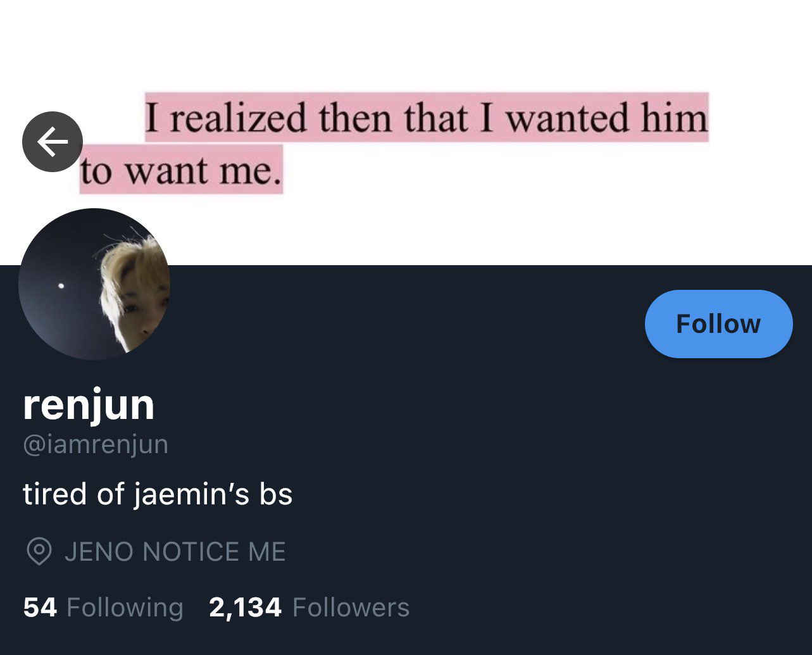Open the header banner image
This screenshot has height=655, width=812.
click(x=406, y=132)
